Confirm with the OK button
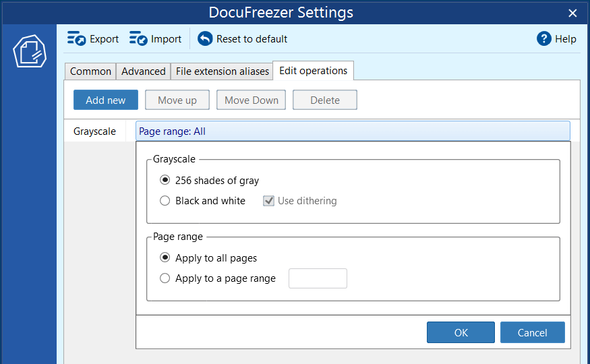 tap(461, 332)
